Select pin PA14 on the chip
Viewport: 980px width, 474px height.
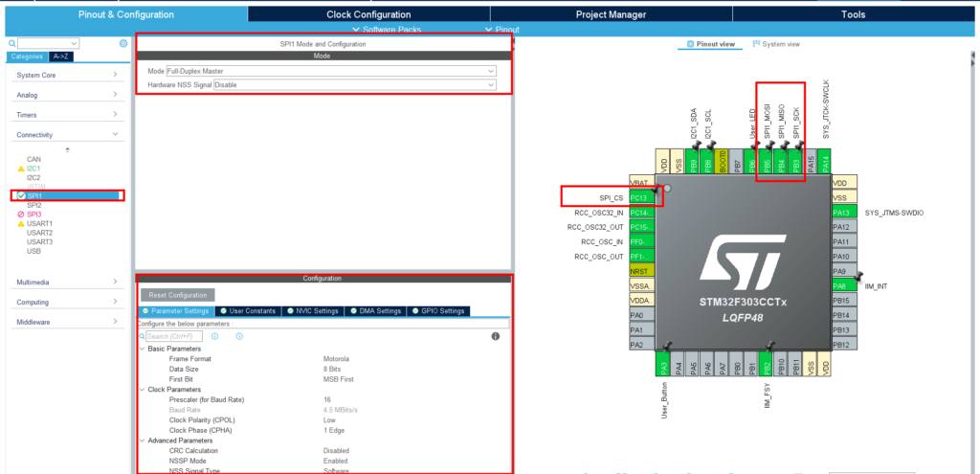click(826, 162)
